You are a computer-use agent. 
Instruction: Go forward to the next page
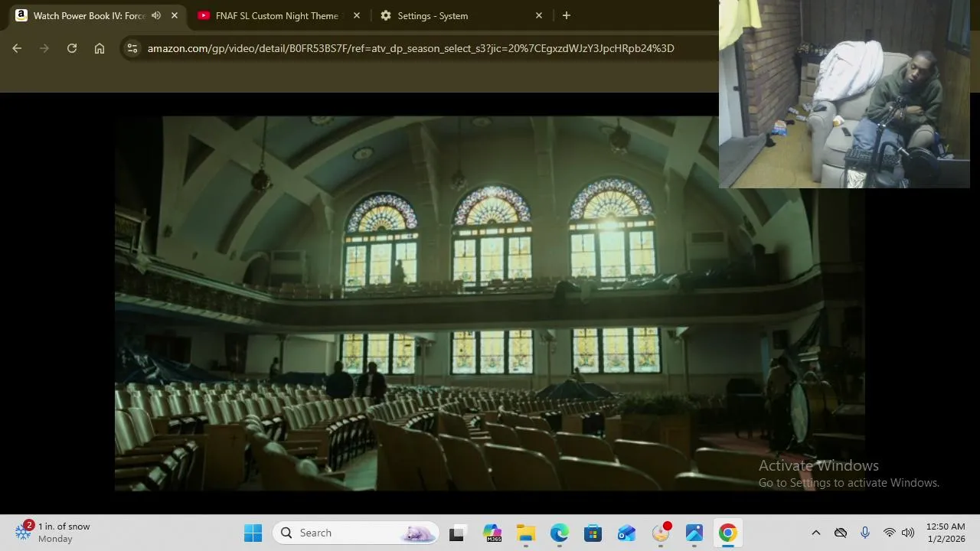44,48
